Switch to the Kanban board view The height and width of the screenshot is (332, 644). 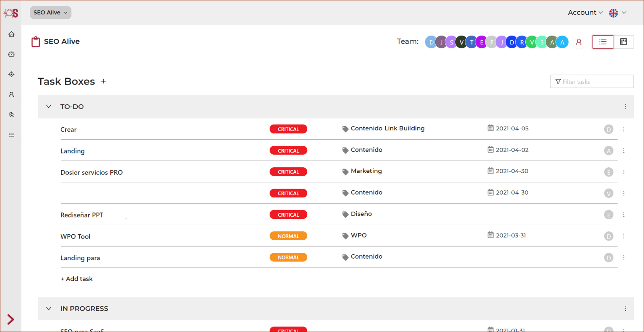[x=623, y=41]
